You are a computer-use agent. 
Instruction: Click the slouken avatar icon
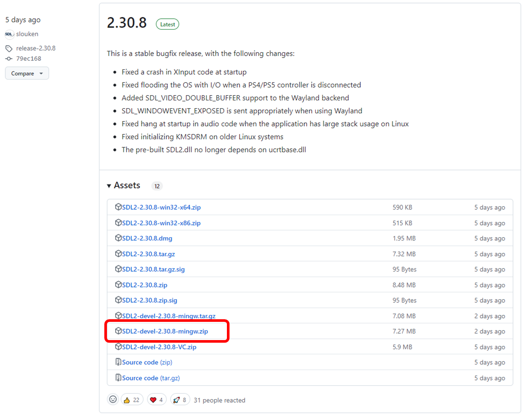pos(10,34)
